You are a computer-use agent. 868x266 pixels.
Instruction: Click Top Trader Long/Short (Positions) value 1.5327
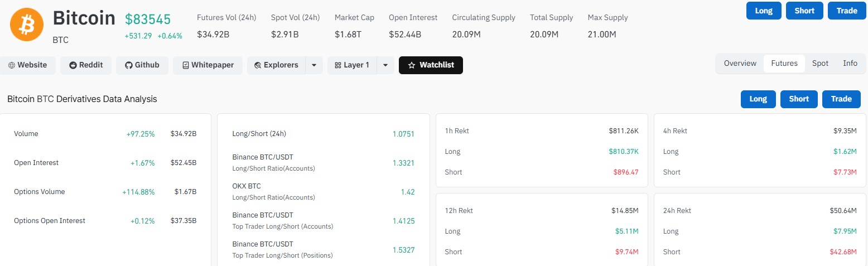403,250
